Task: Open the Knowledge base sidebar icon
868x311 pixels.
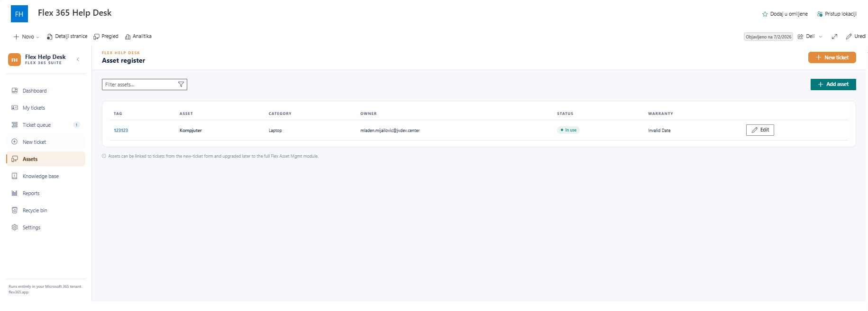Action: (x=15, y=176)
